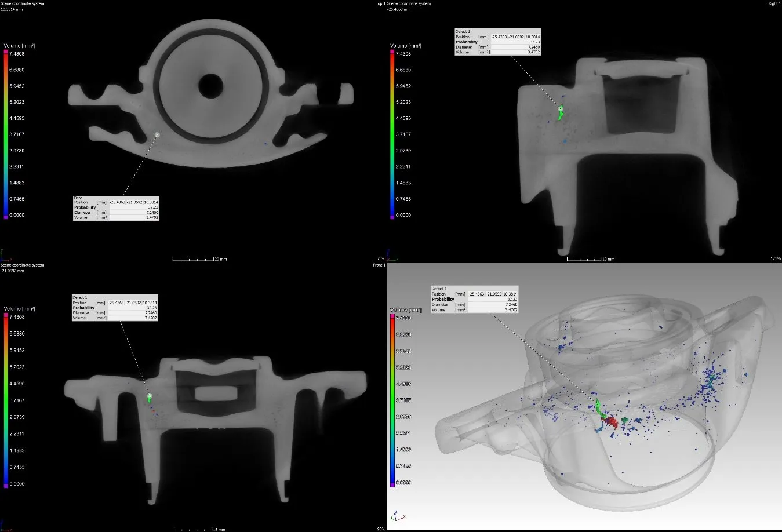Click the 73% zoom indicator
The width and height of the screenshot is (782, 532).
(x=381, y=258)
